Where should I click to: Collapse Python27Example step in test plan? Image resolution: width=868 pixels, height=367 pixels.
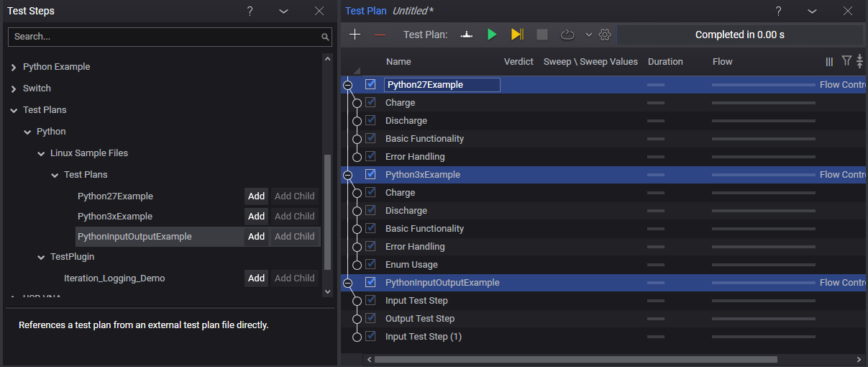click(348, 85)
